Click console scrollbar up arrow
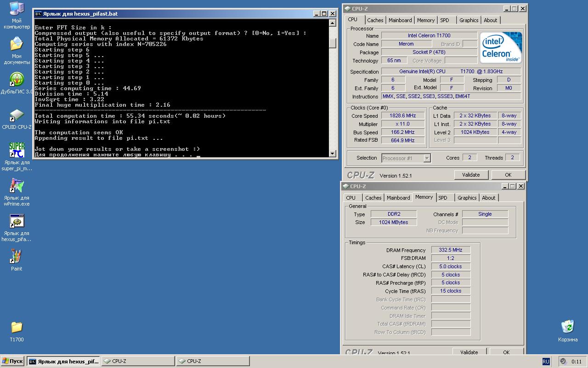This screenshot has height=368, width=588. (333, 23)
